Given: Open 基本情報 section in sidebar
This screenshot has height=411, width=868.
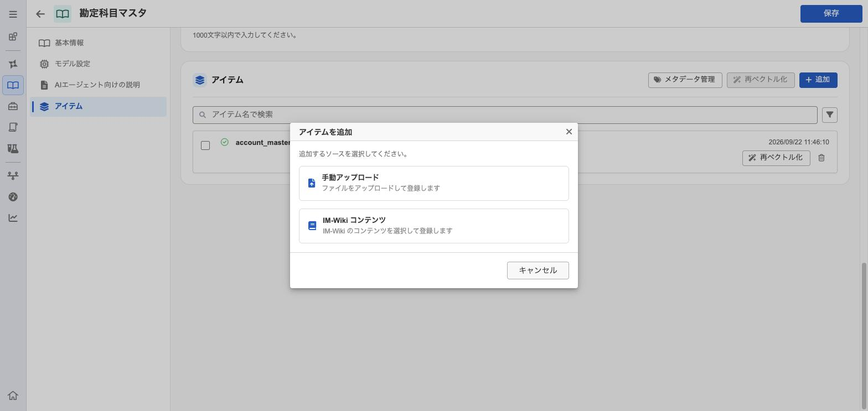Looking at the screenshot, I should pyautogui.click(x=99, y=43).
